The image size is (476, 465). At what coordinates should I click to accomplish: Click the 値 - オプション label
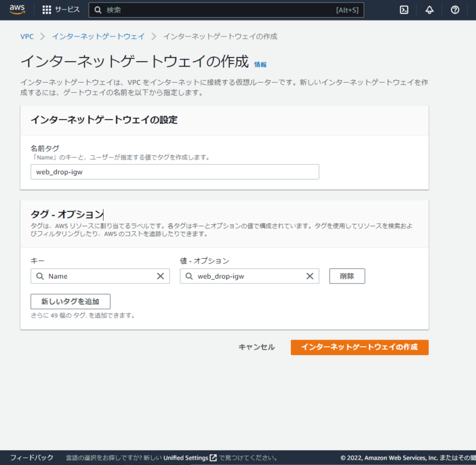(x=205, y=261)
